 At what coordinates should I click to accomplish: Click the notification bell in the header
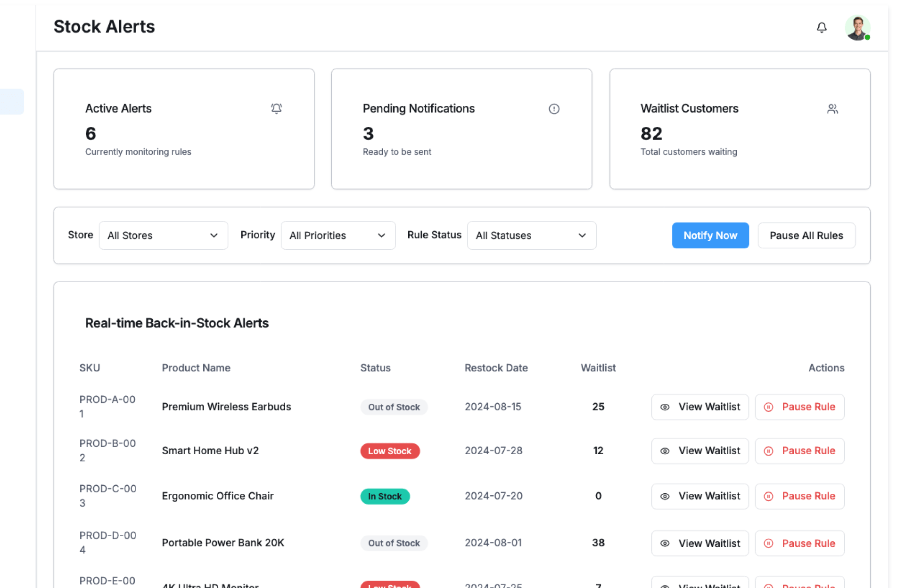point(821,27)
